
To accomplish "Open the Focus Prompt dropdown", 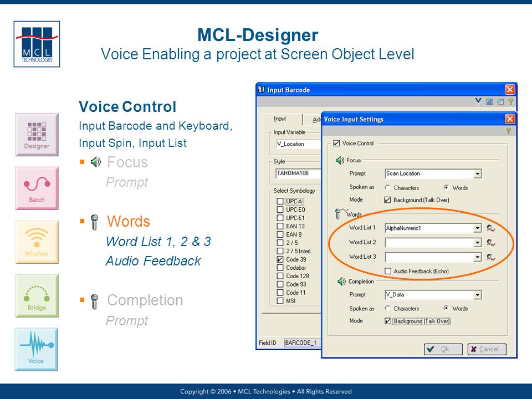I will [477, 173].
